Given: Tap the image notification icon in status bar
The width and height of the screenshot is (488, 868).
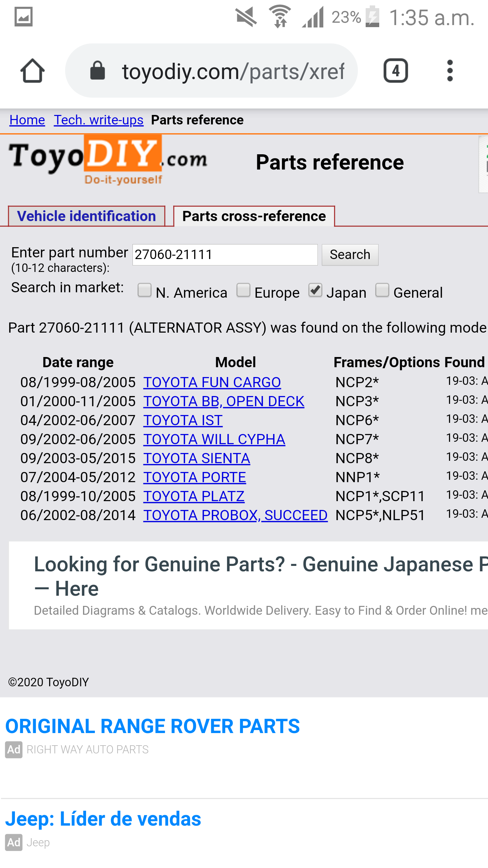Looking at the screenshot, I should tap(23, 17).
